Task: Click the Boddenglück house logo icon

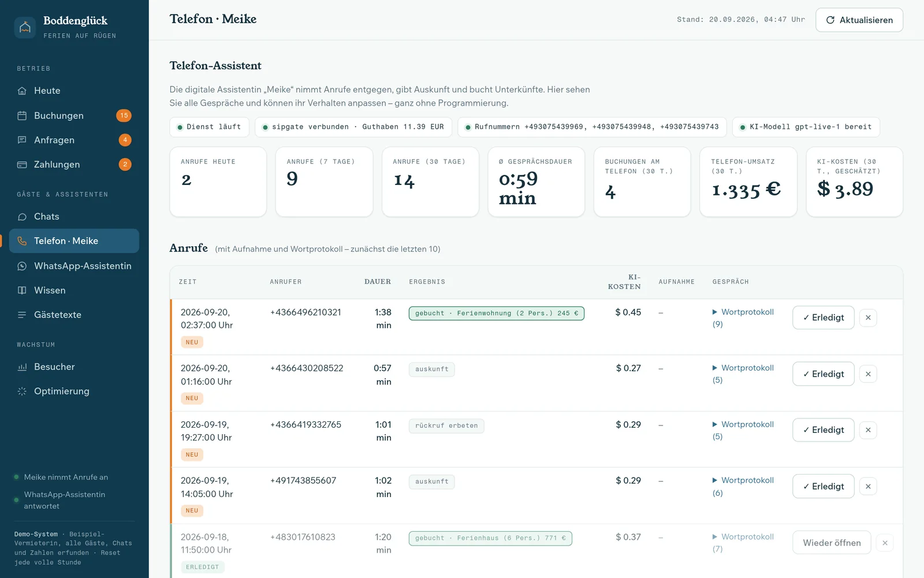Action: click(25, 27)
